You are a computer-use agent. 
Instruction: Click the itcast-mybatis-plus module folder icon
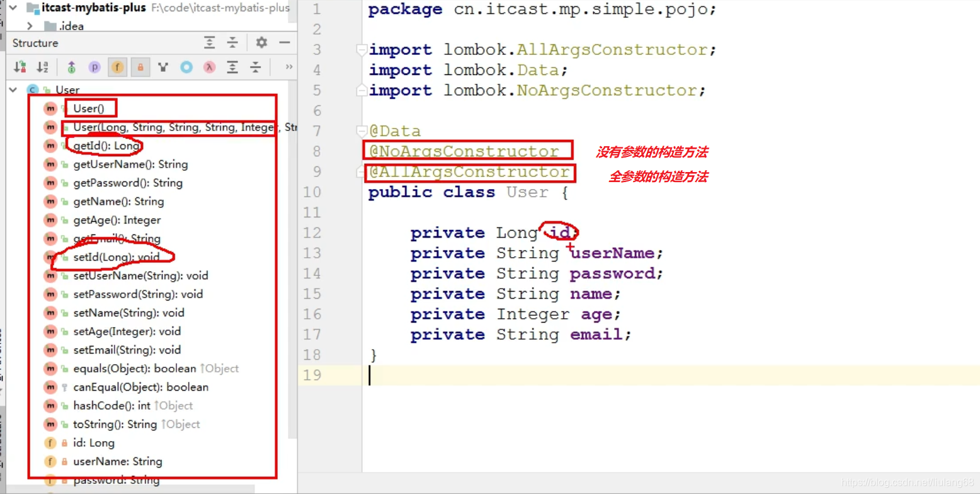point(33,8)
